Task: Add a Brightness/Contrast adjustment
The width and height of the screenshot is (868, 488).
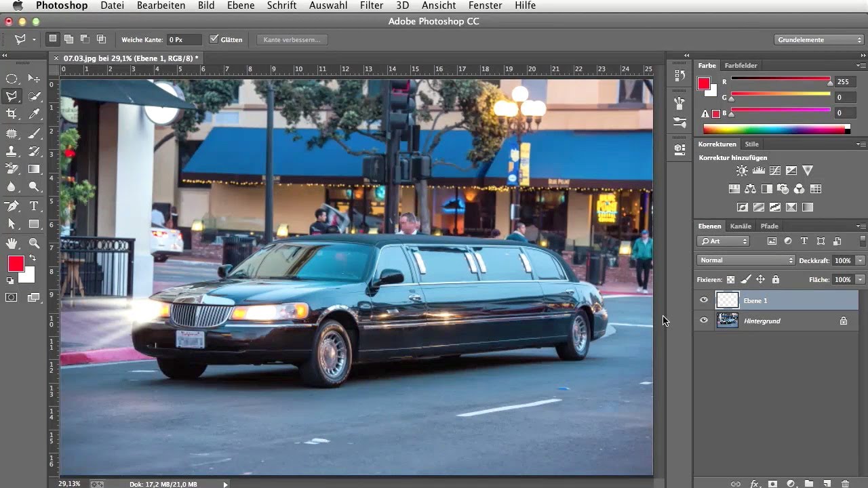Action: click(743, 171)
